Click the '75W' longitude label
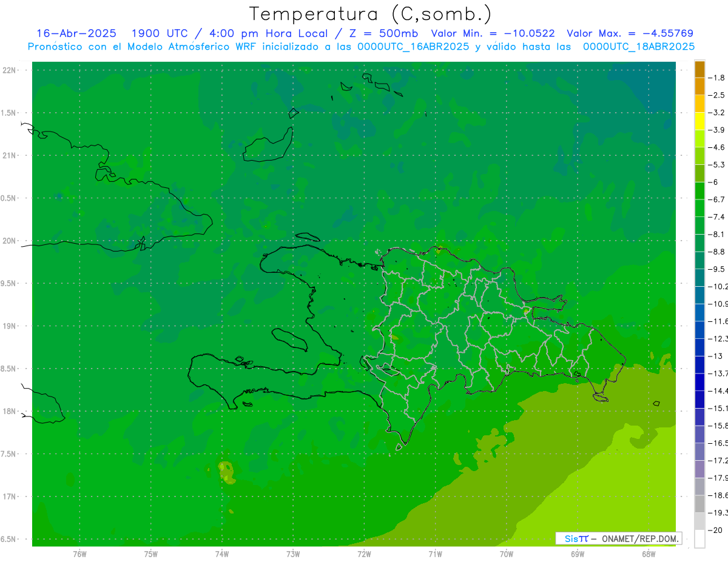 pos(151,554)
